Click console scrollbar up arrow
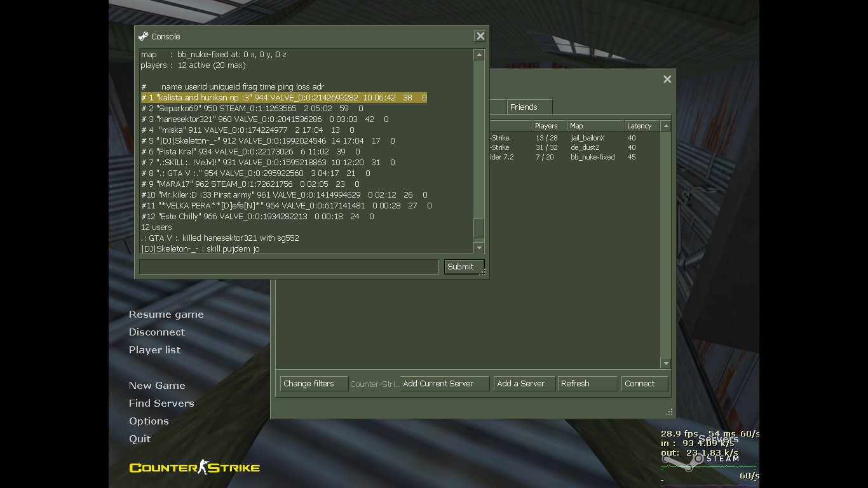 click(479, 55)
